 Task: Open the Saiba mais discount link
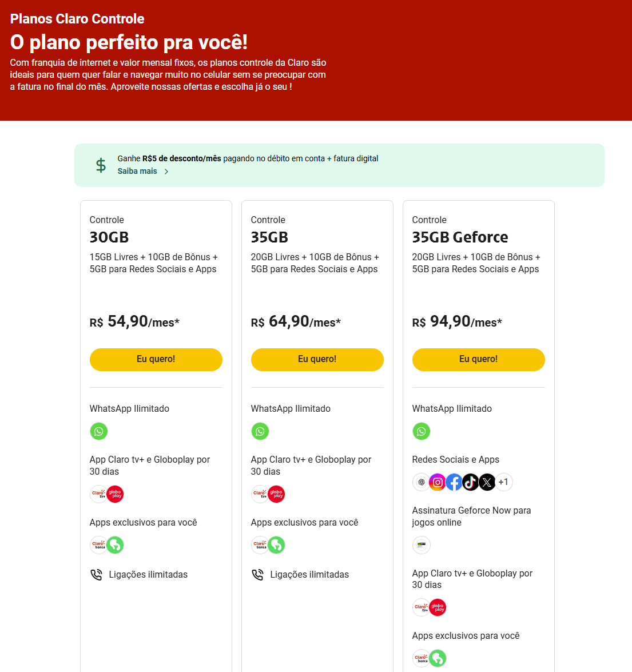(137, 171)
